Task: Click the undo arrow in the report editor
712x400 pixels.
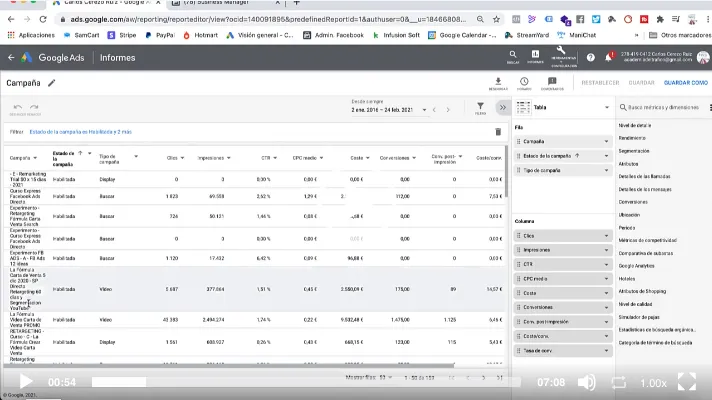Action: [x=18, y=108]
